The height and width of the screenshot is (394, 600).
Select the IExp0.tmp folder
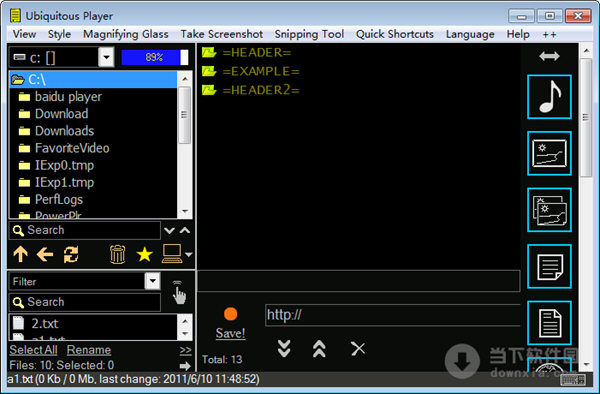click(56, 165)
